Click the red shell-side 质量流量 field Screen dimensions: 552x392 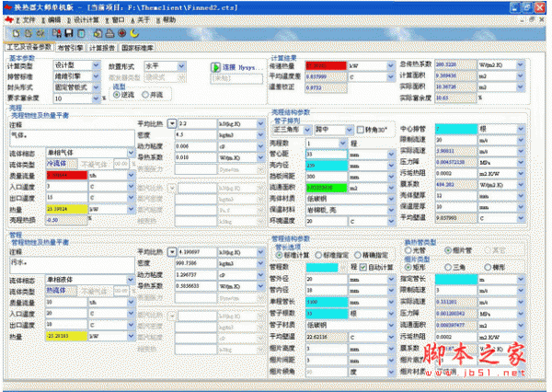pos(66,175)
